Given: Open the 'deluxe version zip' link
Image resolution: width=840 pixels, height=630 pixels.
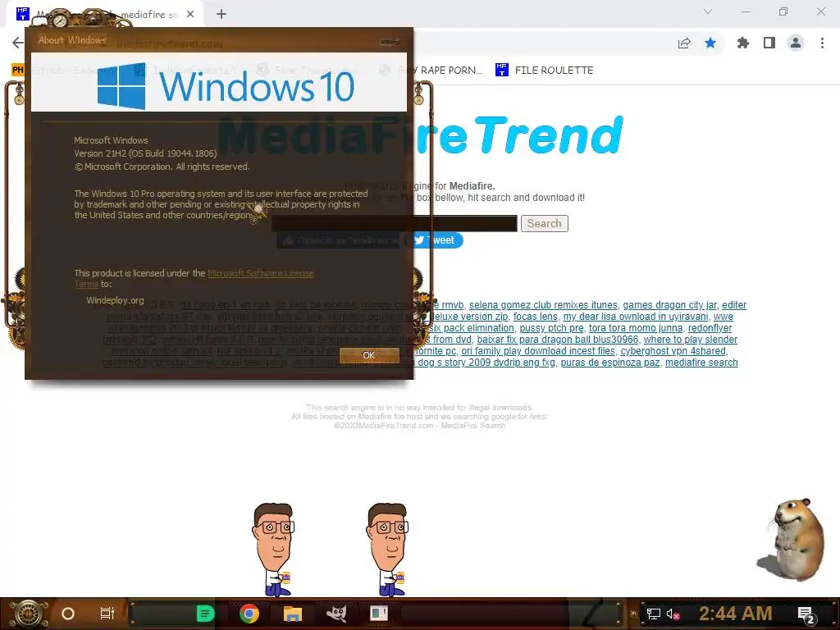Looking at the screenshot, I should [x=468, y=317].
